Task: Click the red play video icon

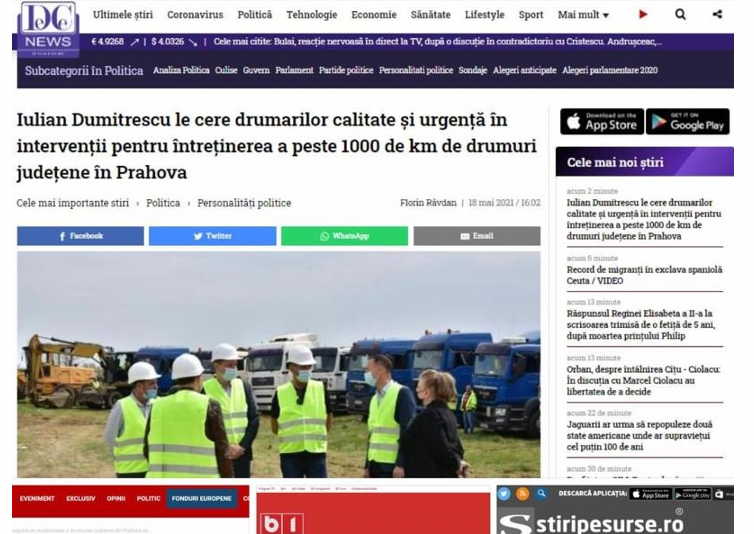Action: click(x=643, y=14)
